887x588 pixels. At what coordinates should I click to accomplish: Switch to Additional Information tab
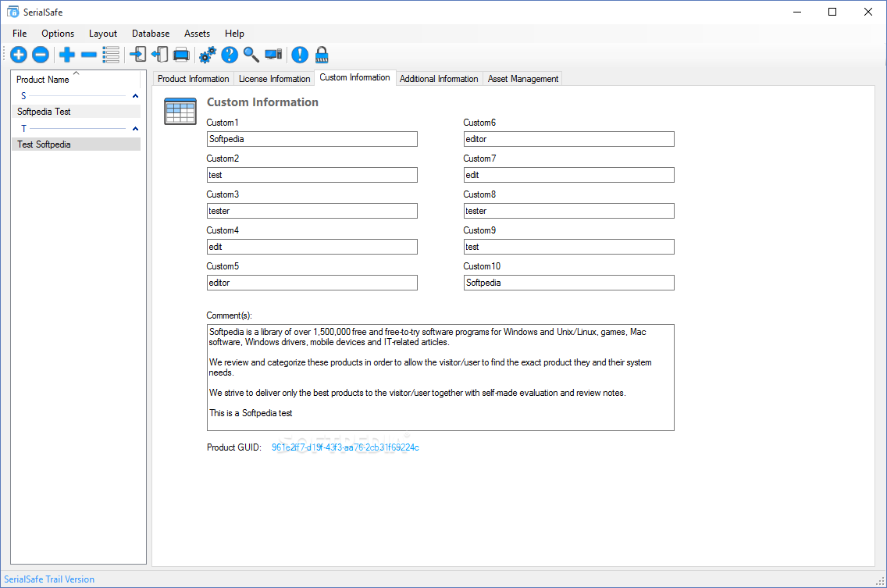(x=439, y=79)
